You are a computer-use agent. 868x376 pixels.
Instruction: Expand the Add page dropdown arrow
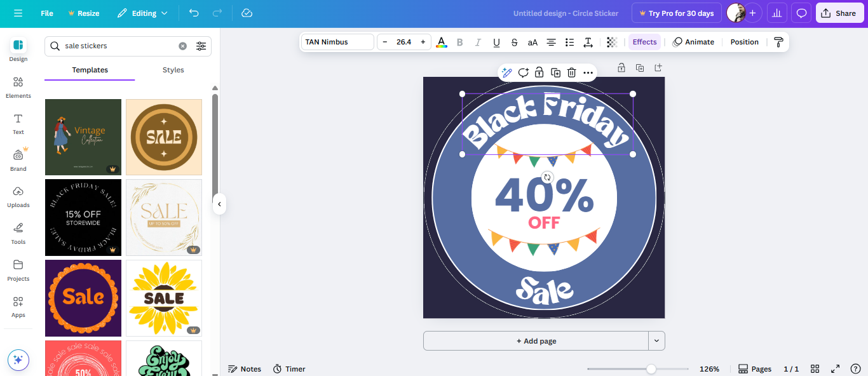click(656, 341)
